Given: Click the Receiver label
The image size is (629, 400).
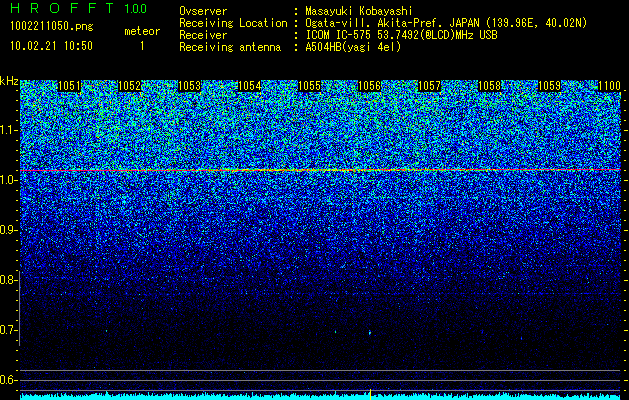Looking at the screenshot, I should [x=203, y=35].
